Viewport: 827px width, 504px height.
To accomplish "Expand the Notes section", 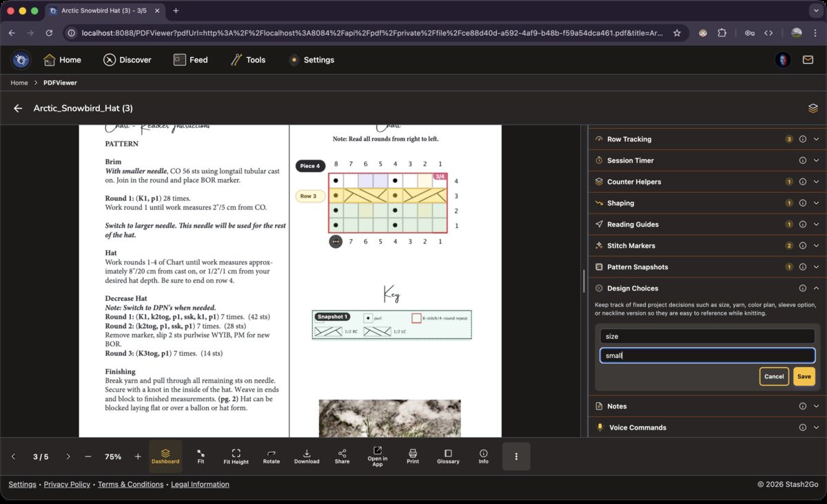I will point(816,406).
